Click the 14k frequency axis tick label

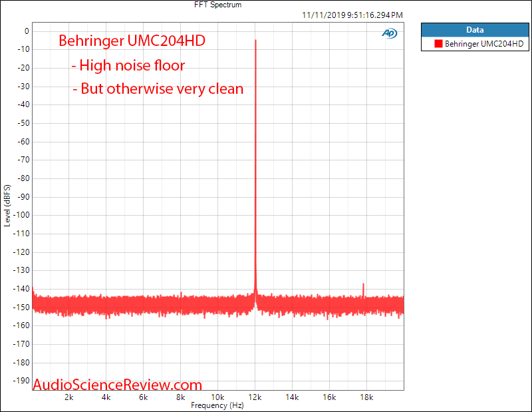pyautogui.click(x=292, y=397)
